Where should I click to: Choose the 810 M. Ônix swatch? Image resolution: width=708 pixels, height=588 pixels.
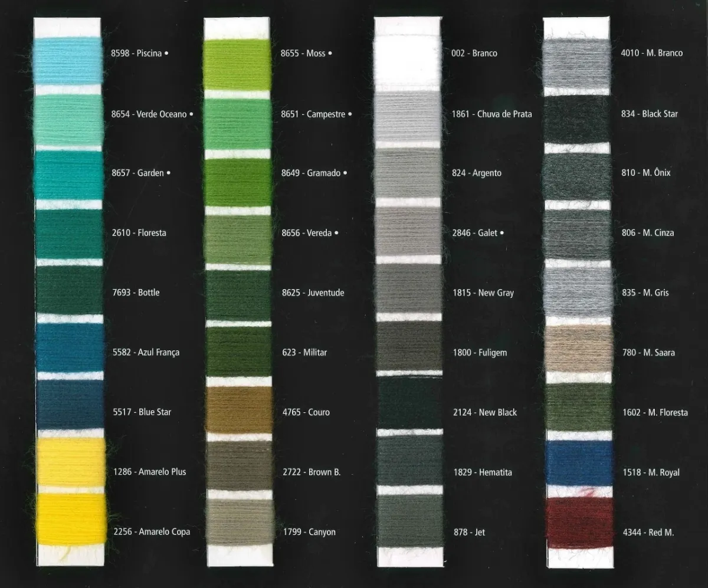(x=578, y=176)
